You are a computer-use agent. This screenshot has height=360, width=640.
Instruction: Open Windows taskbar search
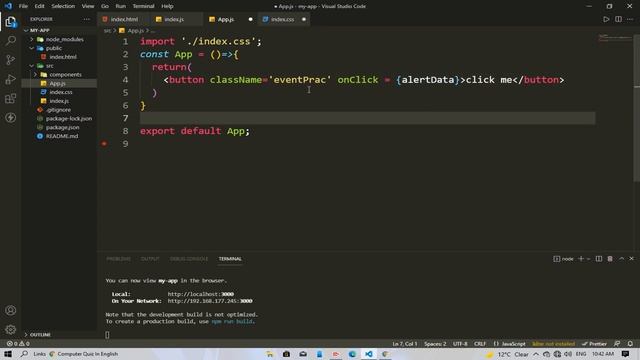[24, 354]
